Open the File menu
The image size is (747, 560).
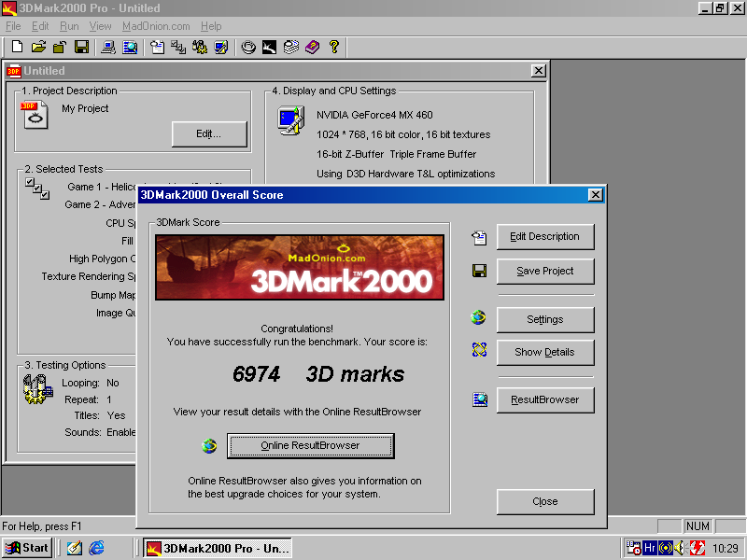pos(13,26)
